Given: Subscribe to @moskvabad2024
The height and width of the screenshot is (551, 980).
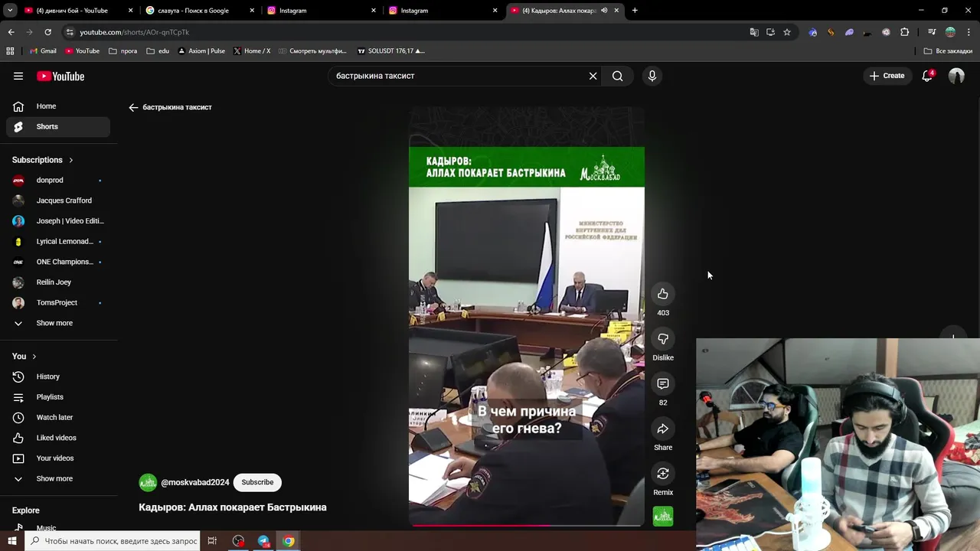Looking at the screenshot, I should [x=257, y=482].
